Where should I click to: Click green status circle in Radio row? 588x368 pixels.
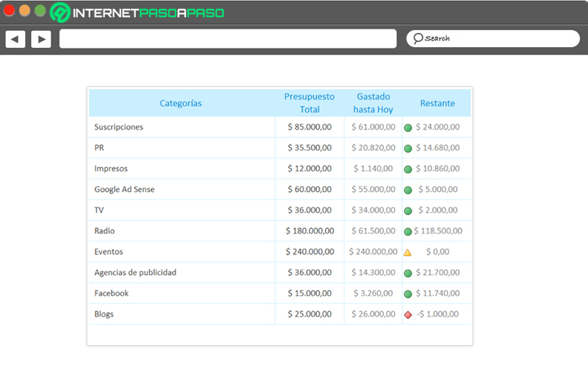coord(408,232)
